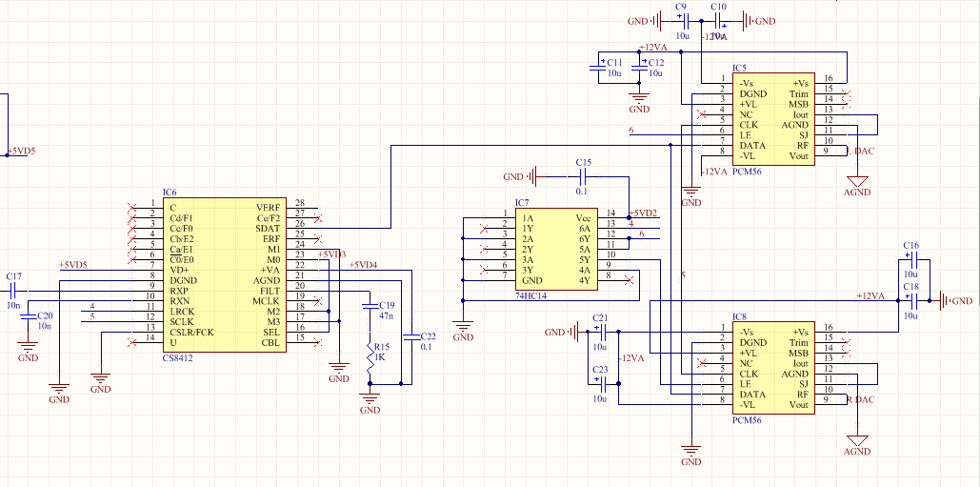Click the '1K' value of resistor R15
The image size is (980, 487).
tap(380, 357)
